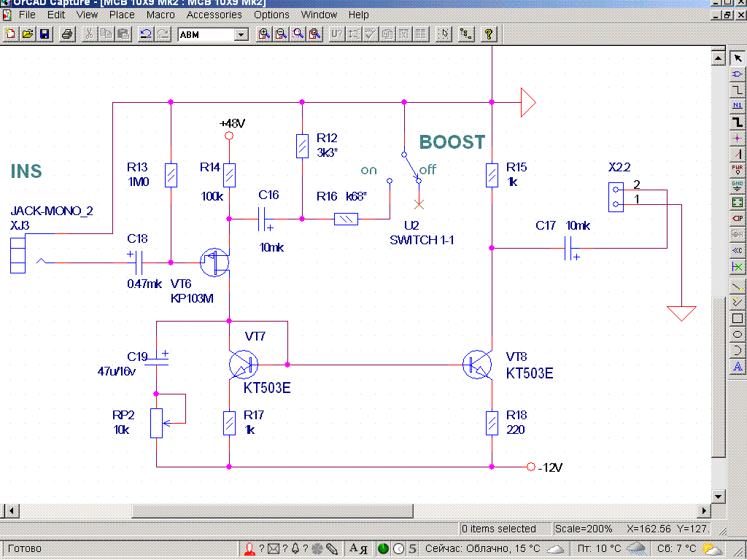Open the part list dropdown showing ABM
The image size is (747, 560).
click(241, 34)
